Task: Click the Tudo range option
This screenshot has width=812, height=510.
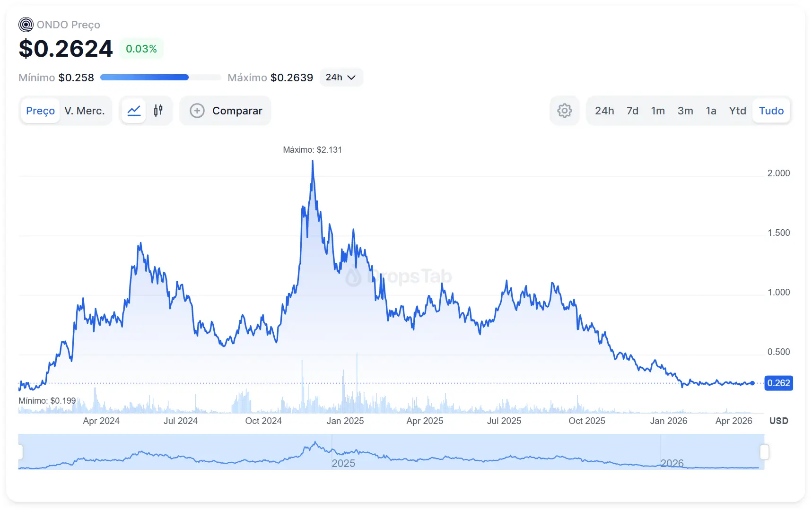Action: [771, 111]
